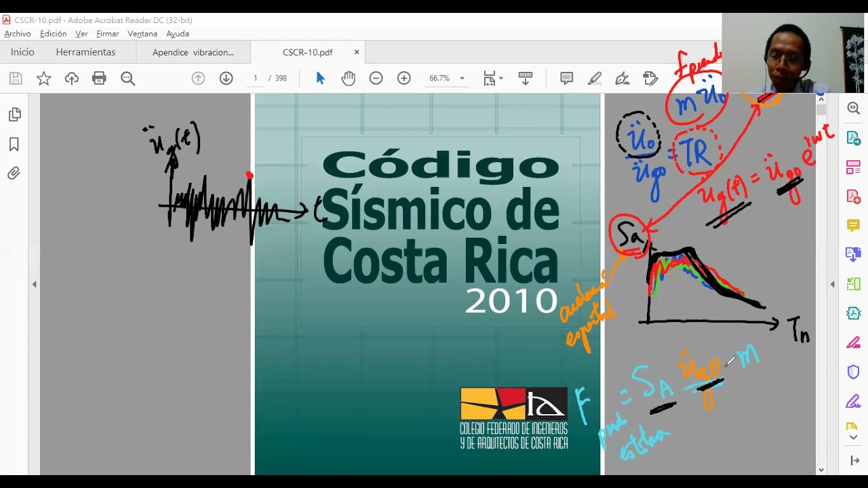The width and height of the screenshot is (868, 488).
Task: Go to Inicio tab
Action: pos(22,52)
